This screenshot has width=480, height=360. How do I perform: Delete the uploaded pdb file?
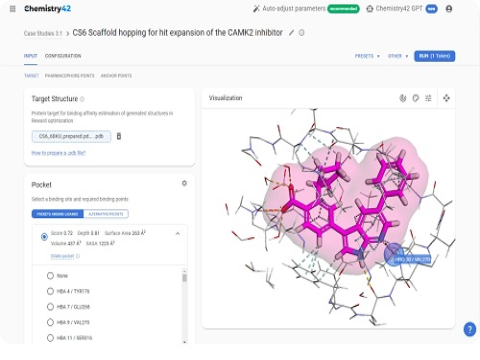pos(119,136)
